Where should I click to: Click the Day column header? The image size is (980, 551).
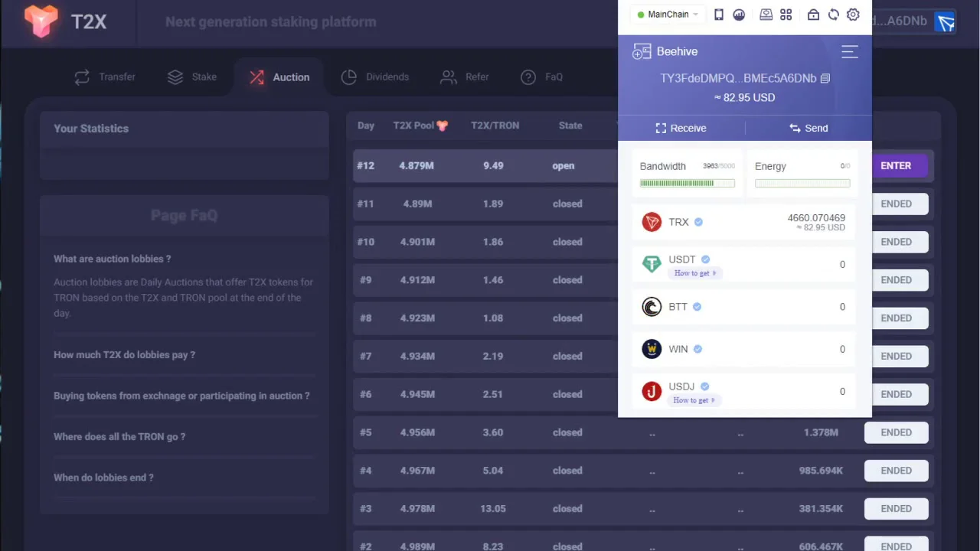coord(366,126)
